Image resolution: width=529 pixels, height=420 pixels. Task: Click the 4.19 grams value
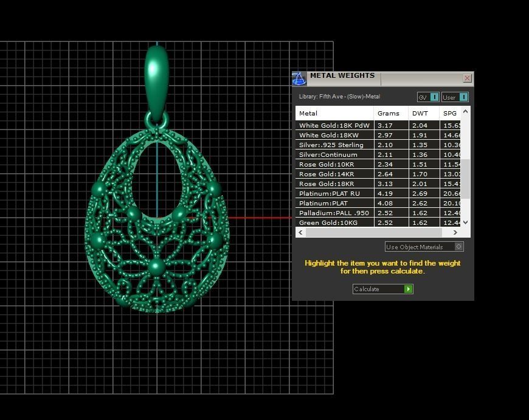coord(385,194)
